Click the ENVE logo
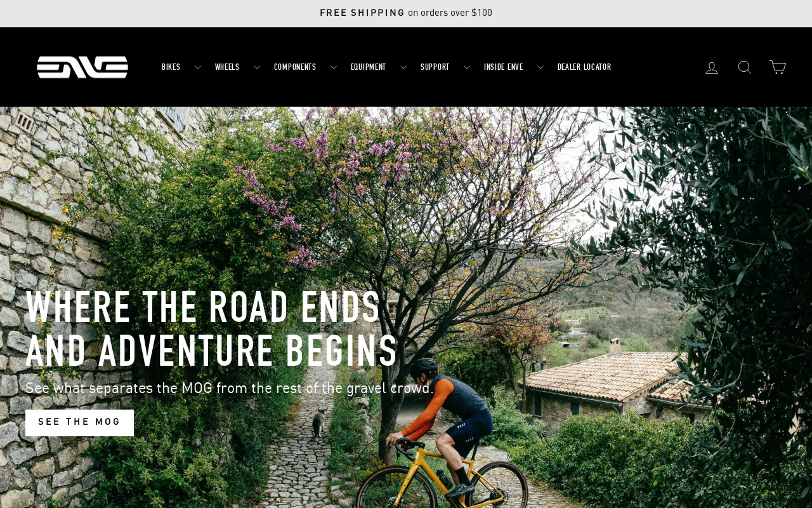The width and height of the screenshot is (812, 508). (x=82, y=67)
